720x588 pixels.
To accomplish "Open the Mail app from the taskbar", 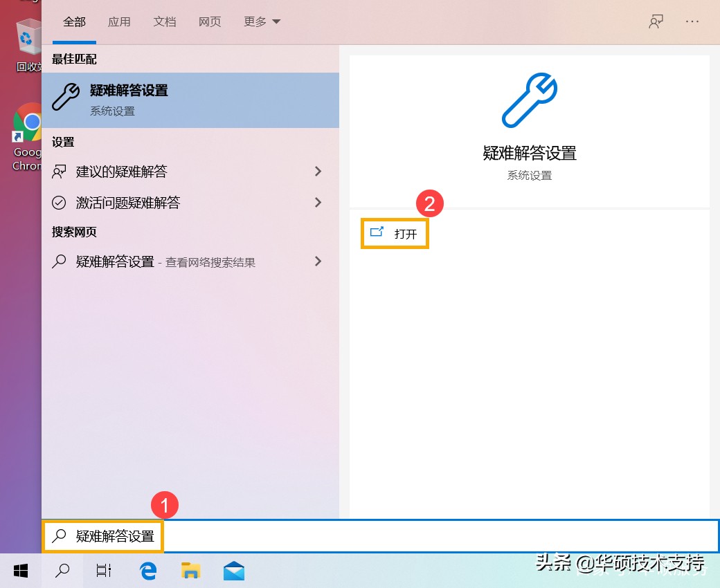I will pyautogui.click(x=233, y=571).
